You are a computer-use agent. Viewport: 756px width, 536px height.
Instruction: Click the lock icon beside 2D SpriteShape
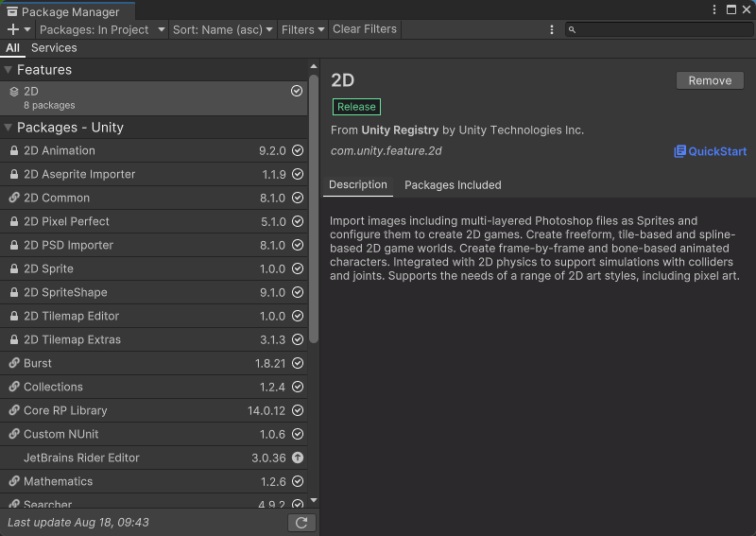(14, 292)
